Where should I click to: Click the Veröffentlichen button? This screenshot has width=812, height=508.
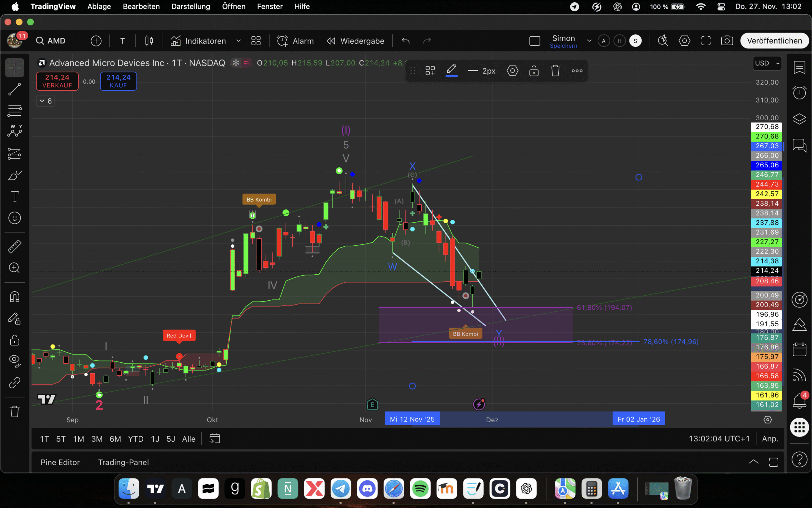[774, 41]
